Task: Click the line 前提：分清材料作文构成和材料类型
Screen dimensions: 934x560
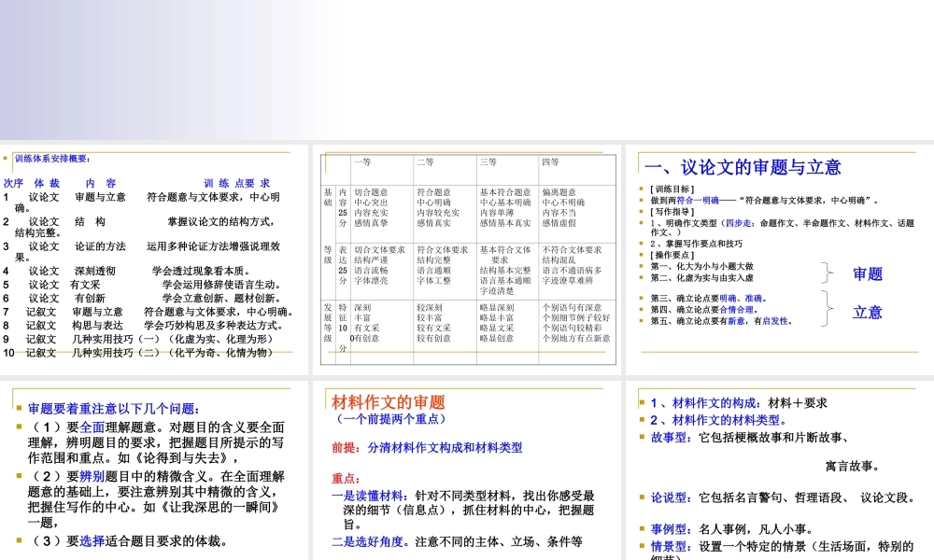Action: 427,447
